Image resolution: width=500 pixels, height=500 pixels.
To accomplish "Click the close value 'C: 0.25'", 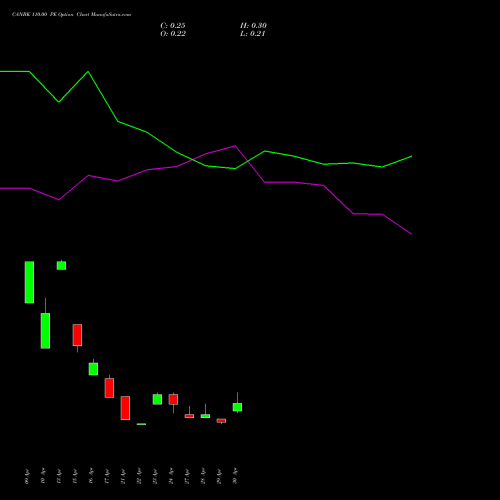I will tap(173, 26).
